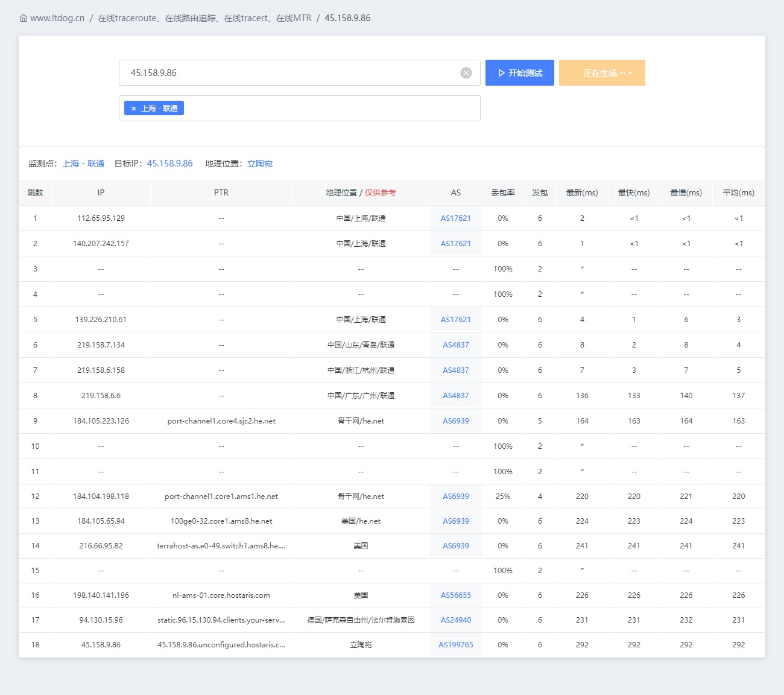Click PTR starting terrahost-as.e0-49

(221, 546)
